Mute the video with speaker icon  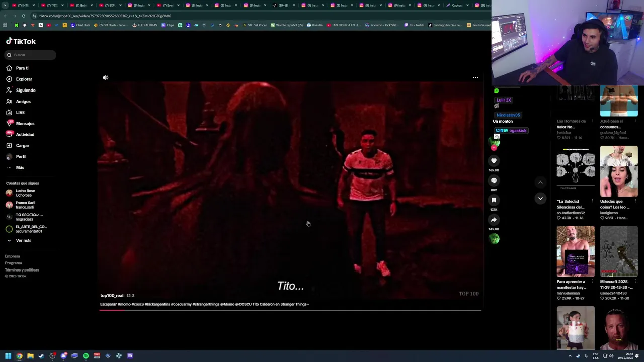[105, 77]
